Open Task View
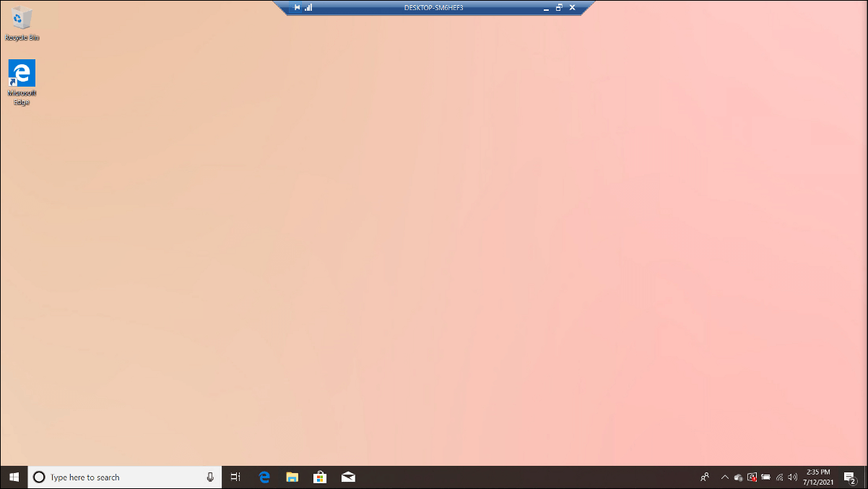Screen dimensions: 868x489 pos(235,477)
